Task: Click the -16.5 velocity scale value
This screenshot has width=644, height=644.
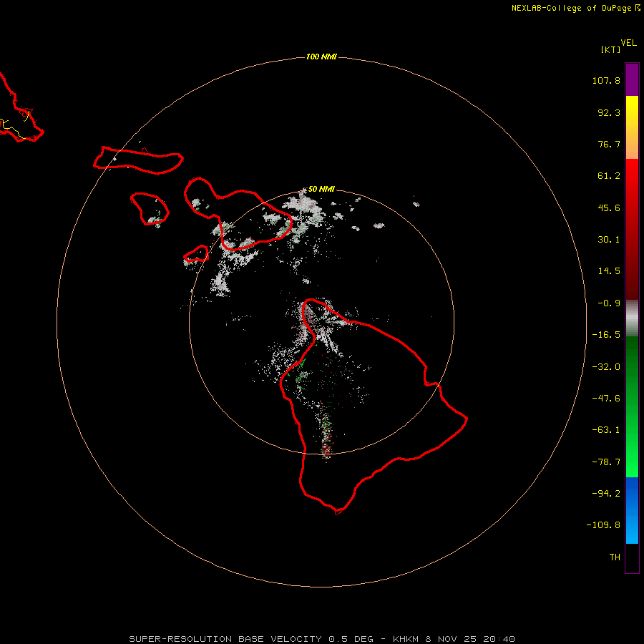Action: [x=606, y=335]
